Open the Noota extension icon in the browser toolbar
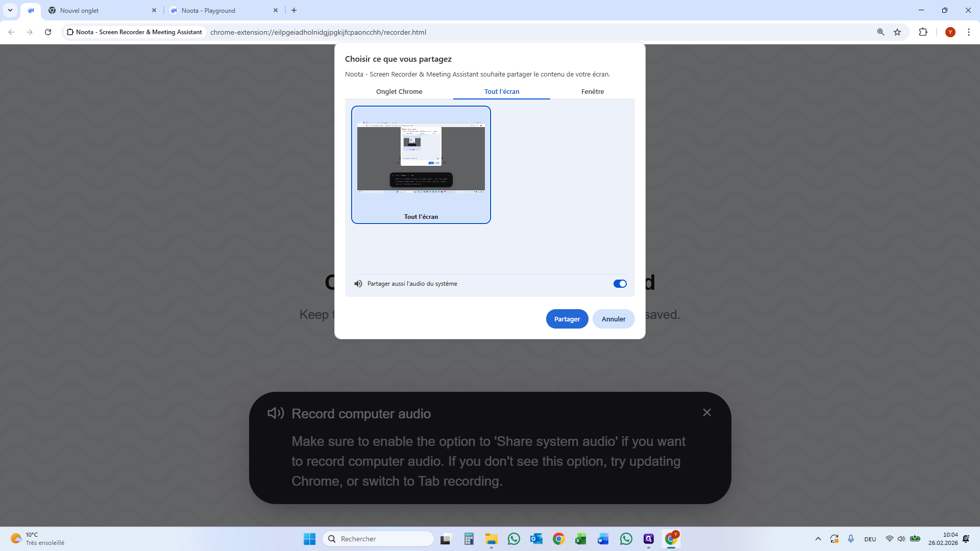Image resolution: width=980 pixels, height=551 pixels. pyautogui.click(x=31, y=10)
